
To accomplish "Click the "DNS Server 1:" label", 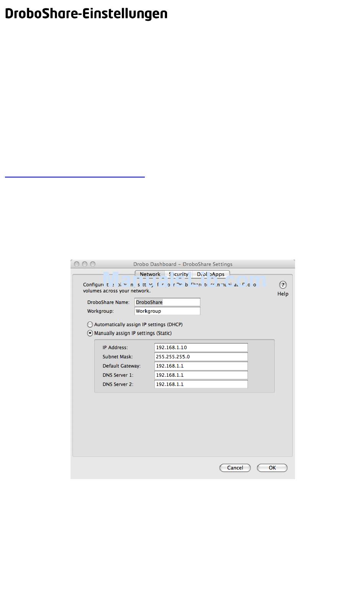I will (118, 375).
